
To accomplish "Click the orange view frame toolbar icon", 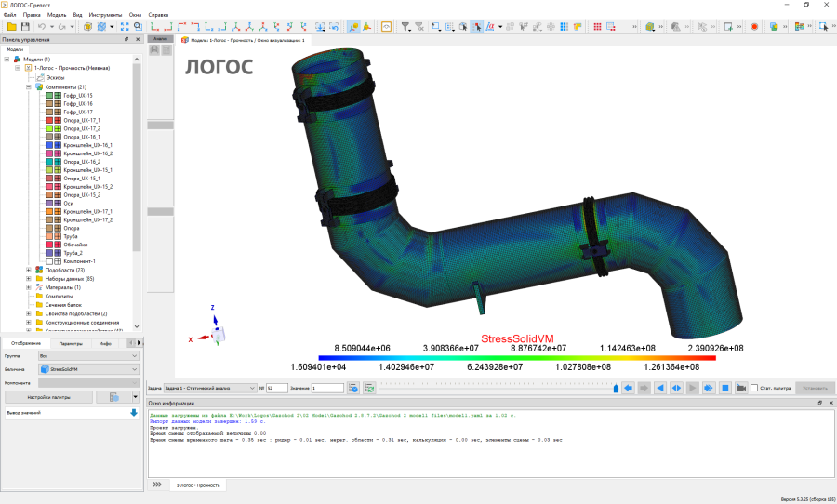I will [386, 26].
